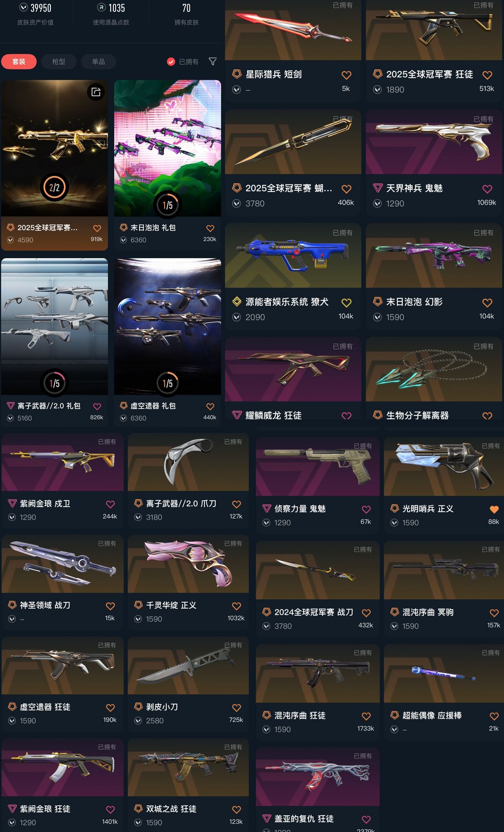Open the 虚空遗器 礼包 bundle card
Viewport: 504px width, 832px height.
(168, 342)
